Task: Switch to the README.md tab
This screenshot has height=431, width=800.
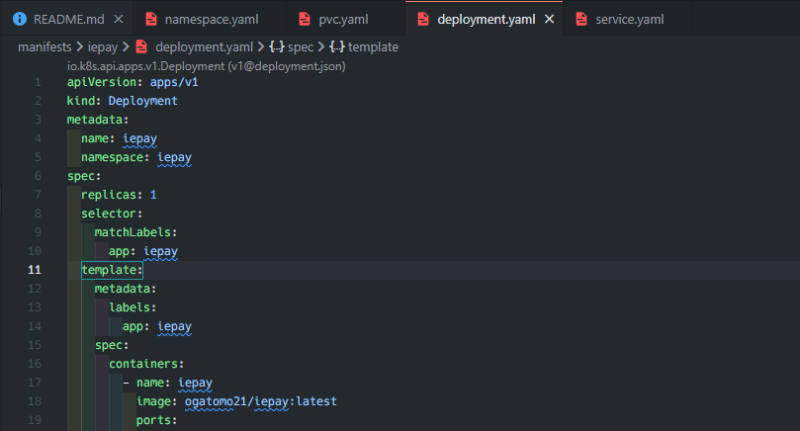Action: [x=68, y=19]
